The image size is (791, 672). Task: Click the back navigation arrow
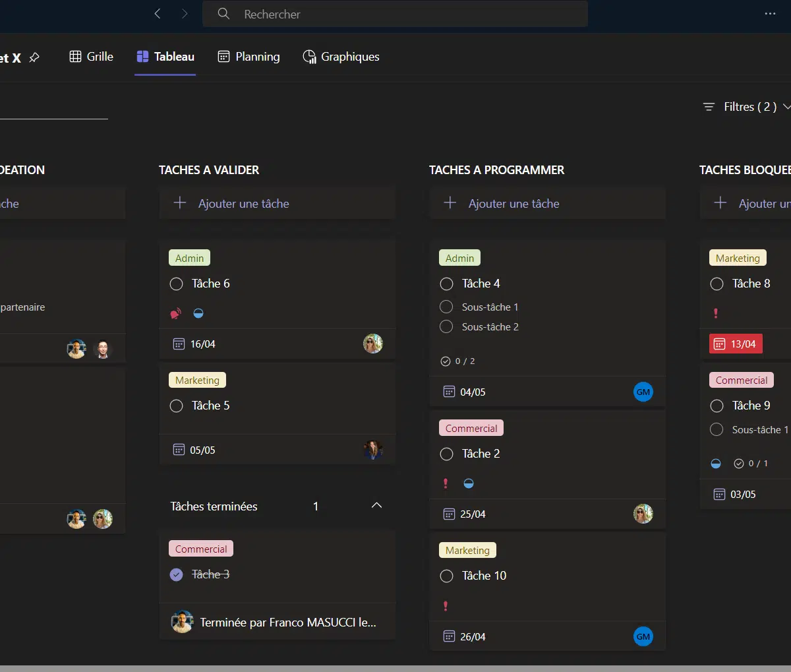click(158, 14)
